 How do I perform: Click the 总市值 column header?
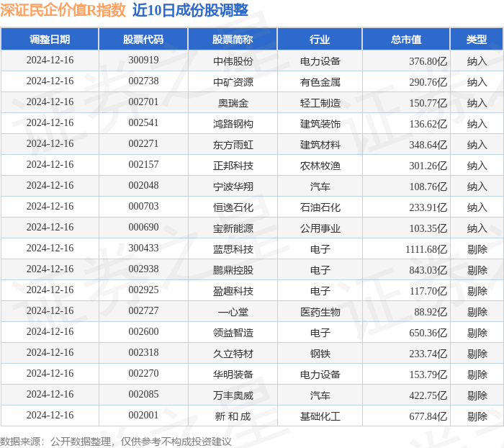click(x=406, y=39)
